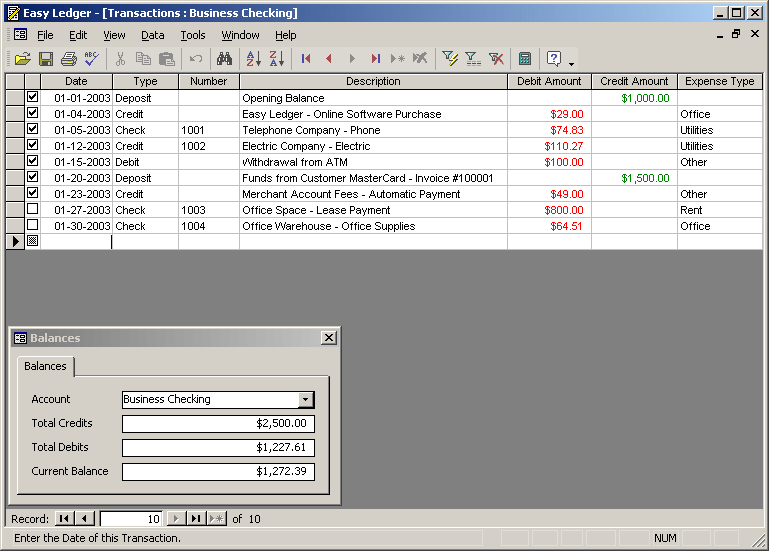The height and width of the screenshot is (551, 769).
Task: Sort ascending with the A-Z icon
Action: coord(254,59)
